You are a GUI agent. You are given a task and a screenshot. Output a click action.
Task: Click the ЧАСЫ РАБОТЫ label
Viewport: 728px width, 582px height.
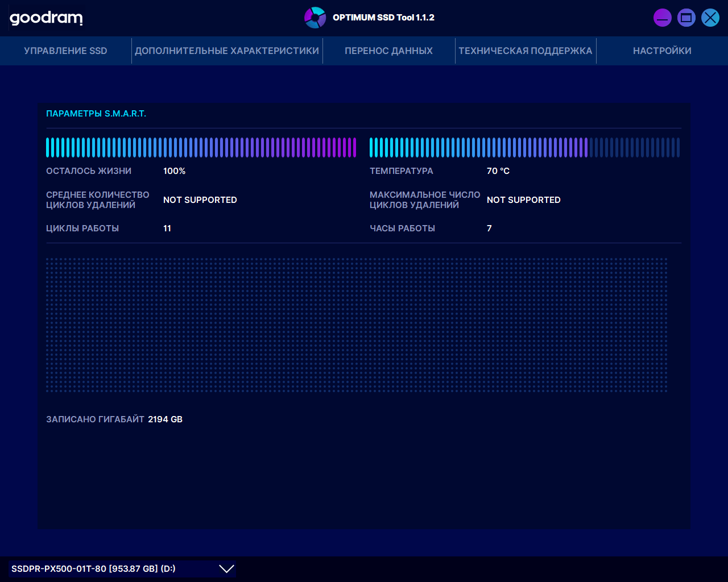coord(403,228)
